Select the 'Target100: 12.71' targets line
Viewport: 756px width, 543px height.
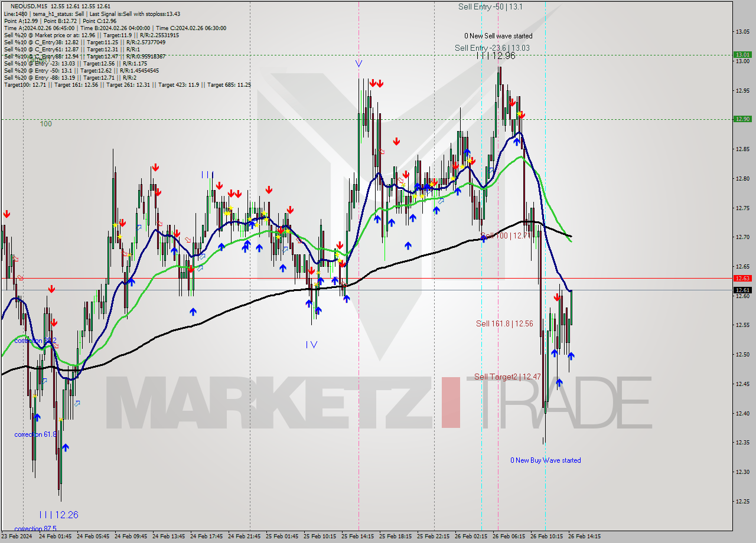click(x=127, y=84)
